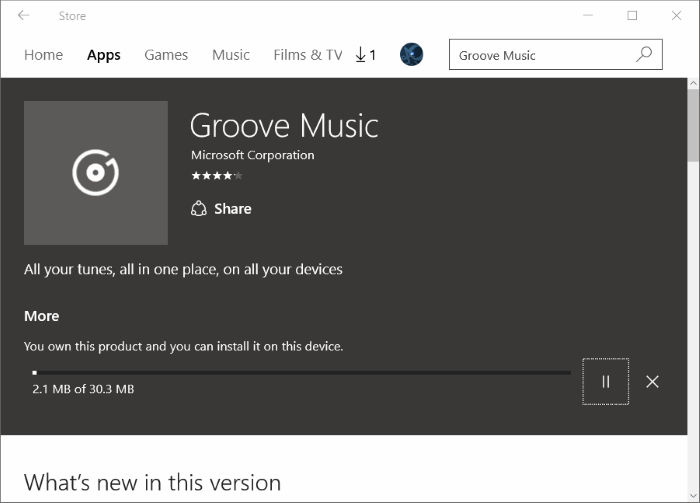This screenshot has width=700, height=503.
Task: Click the scrollbar down arrow
Action: (x=693, y=495)
